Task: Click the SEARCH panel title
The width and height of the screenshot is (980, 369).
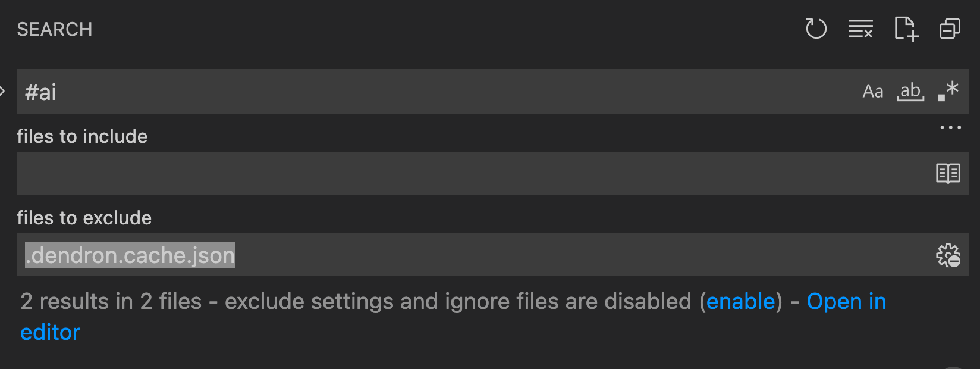Action: (x=55, y=29)
